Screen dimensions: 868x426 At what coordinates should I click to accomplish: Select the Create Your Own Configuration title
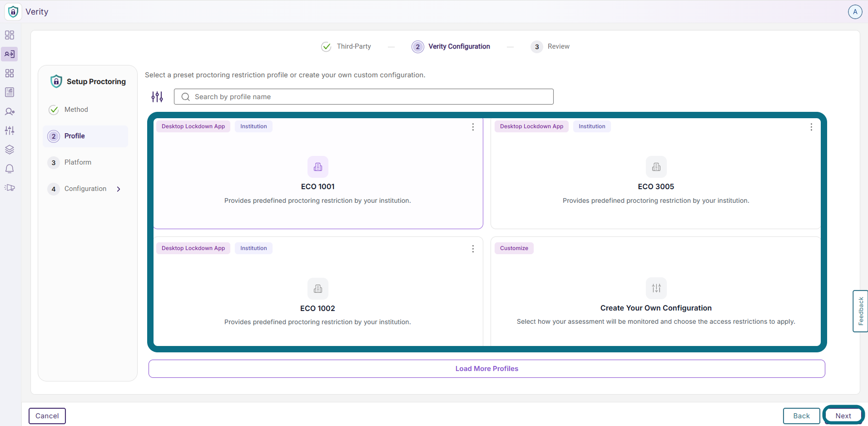click(x=656, y=308)
